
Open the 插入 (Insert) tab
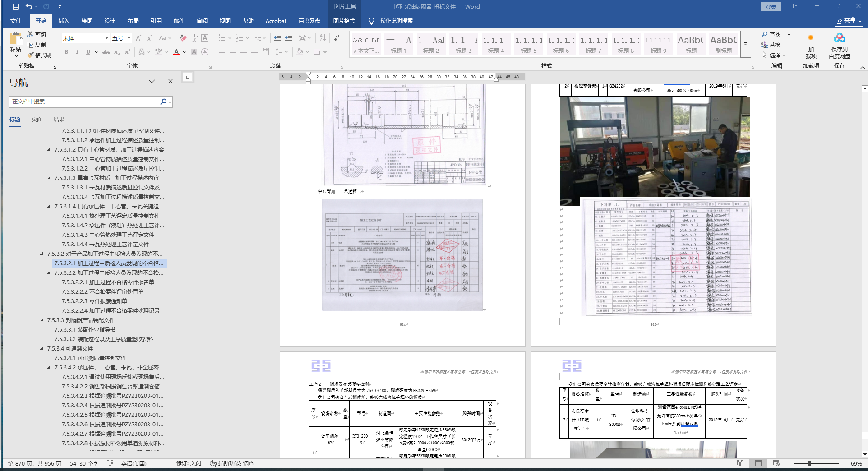click(x=64, y=21)
